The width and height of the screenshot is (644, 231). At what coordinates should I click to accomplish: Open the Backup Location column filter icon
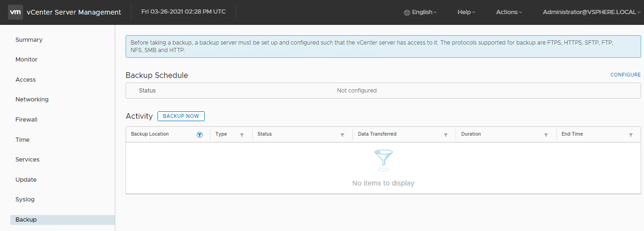pyautogui.click(x=200, y=134)
